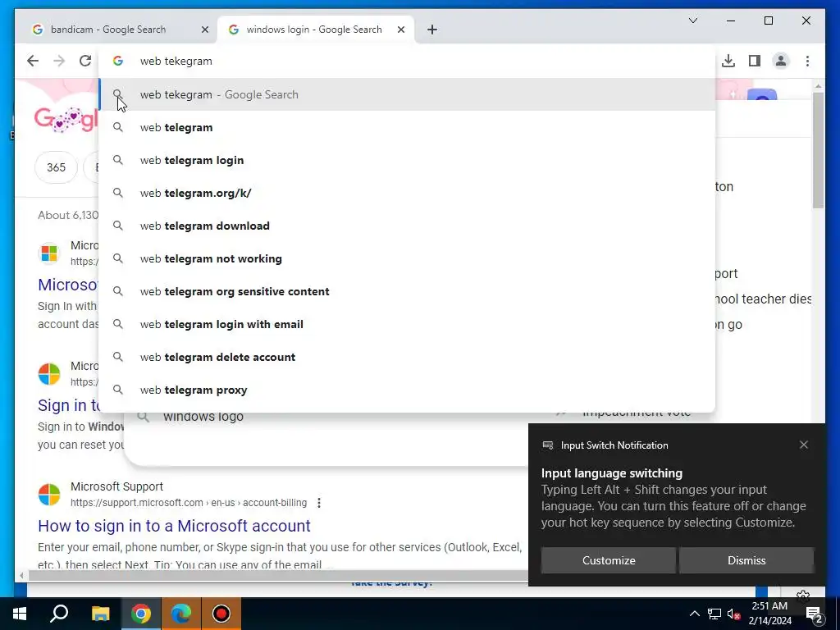The height and width of the screenshot is (630, 840).
Task: Click the address bar with 'web tekegram'
Action: click(x=407, y=61)
